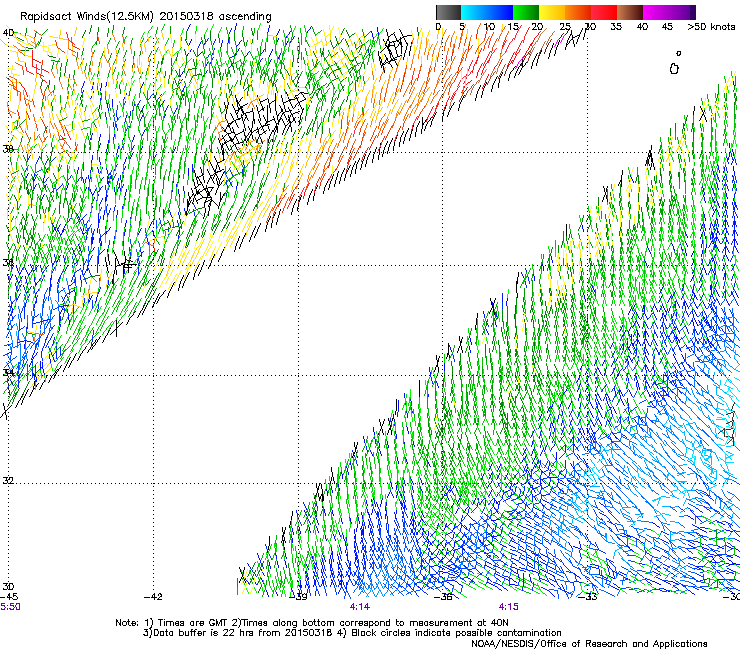Pick the red 30-35 knots legend swatch
This screenshot has width=740, height=650.
(x=604, y=12)
